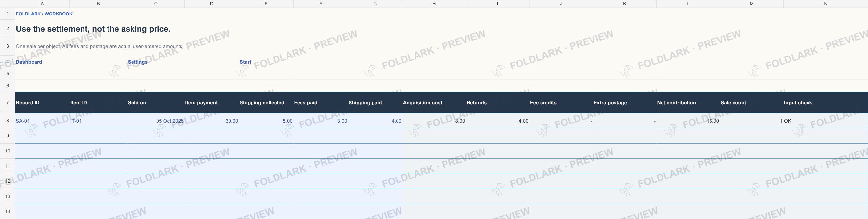Select row 14 header
Image resolution: width=868 pixels, height=219 pixels.
click(x=8, y=211)
